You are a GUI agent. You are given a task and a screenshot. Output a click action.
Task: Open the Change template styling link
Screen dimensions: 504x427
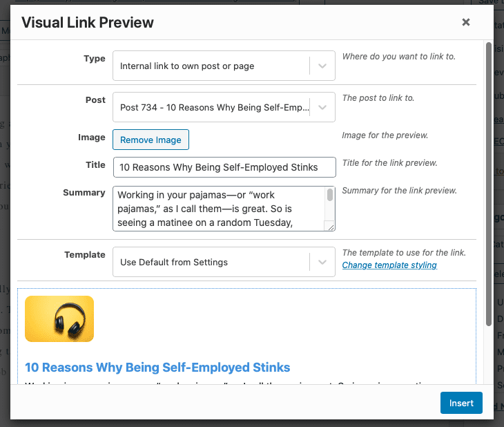[389, 265]
